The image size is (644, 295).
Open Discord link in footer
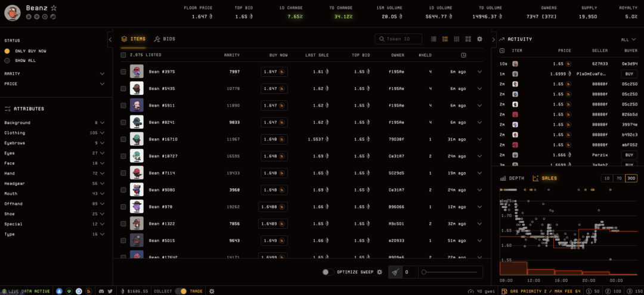coord(101,291)
